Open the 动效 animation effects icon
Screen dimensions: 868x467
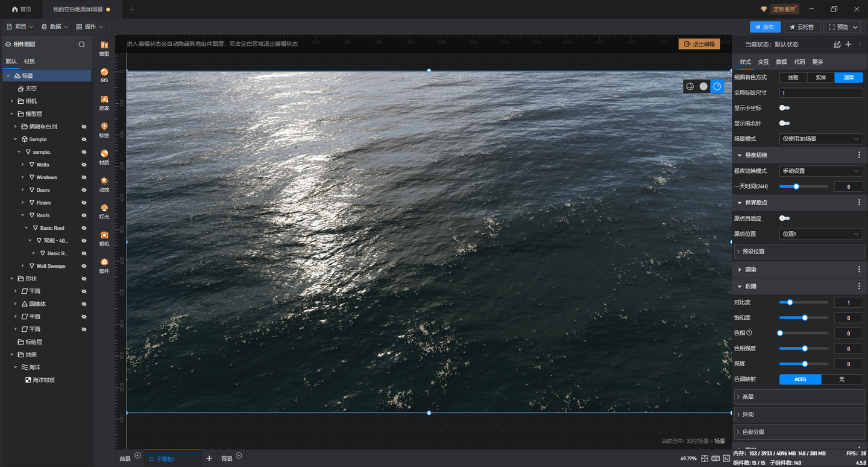[x=104, y=184]
